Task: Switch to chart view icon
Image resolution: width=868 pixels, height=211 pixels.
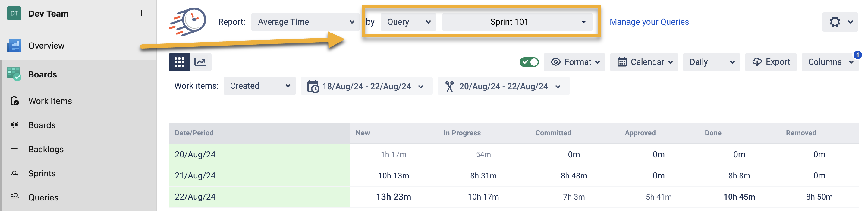Action: tap(200, 62)
